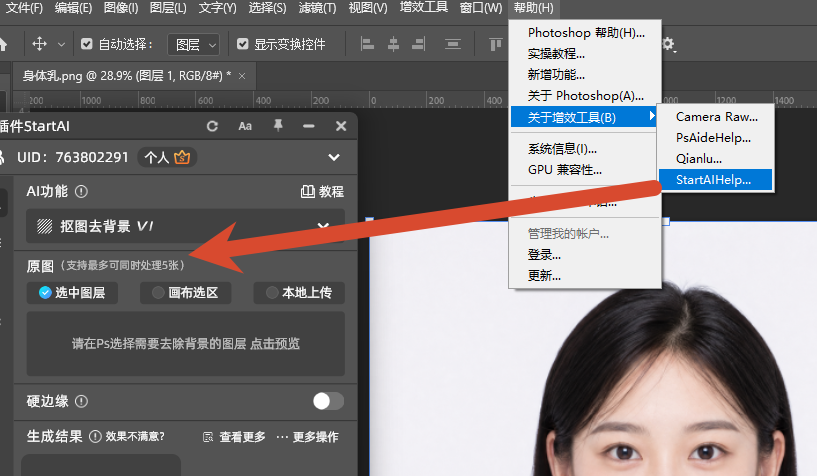Viewport: 817px width, 476px height.
Task: Open the 视图(V) menu
Action: click(x=368, y=8)
